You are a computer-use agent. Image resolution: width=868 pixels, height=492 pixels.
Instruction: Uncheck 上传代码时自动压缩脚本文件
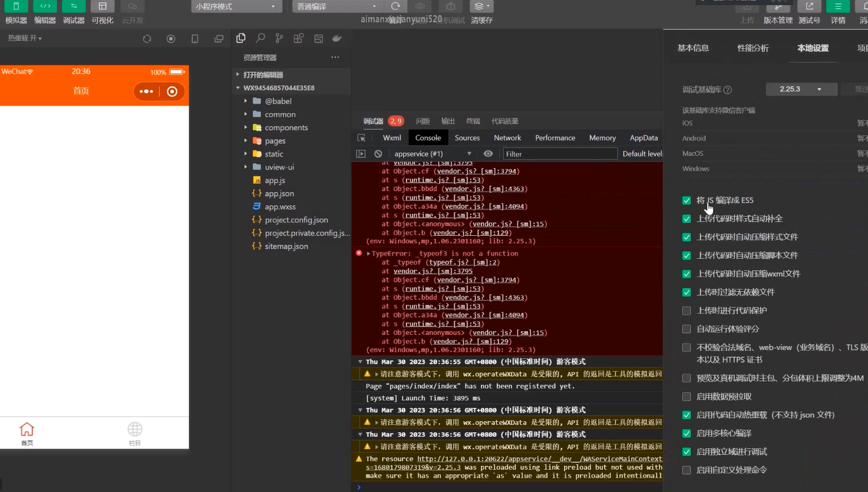pyautogui.click(x=687, y=256)
